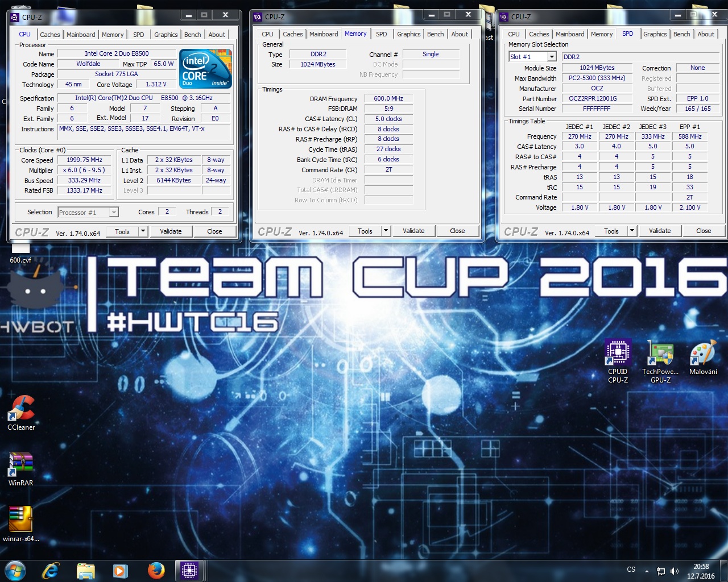The image size is (728, 582).
Task: Click Tools button in left CPU-Z window
Action: [x=122, y=231]
